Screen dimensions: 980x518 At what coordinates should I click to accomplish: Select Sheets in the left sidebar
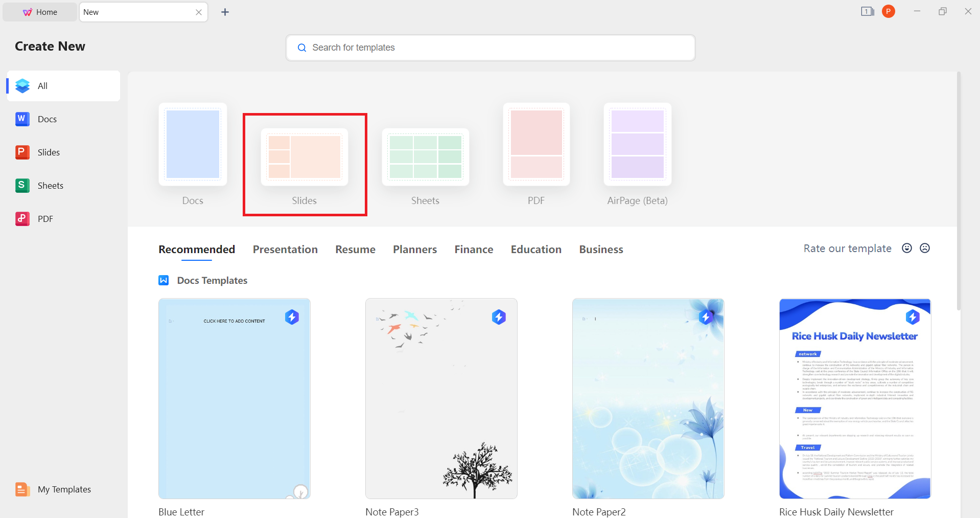tap(50, 185)
